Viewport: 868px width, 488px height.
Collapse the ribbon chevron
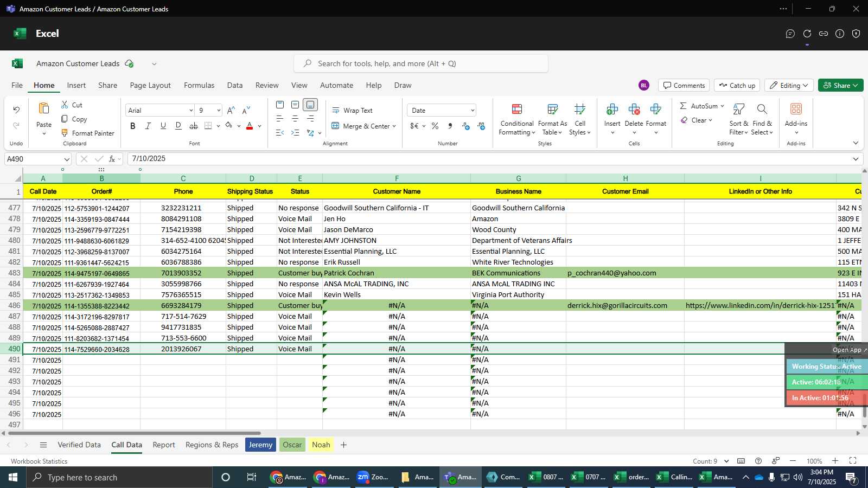(x=856, y=143)
